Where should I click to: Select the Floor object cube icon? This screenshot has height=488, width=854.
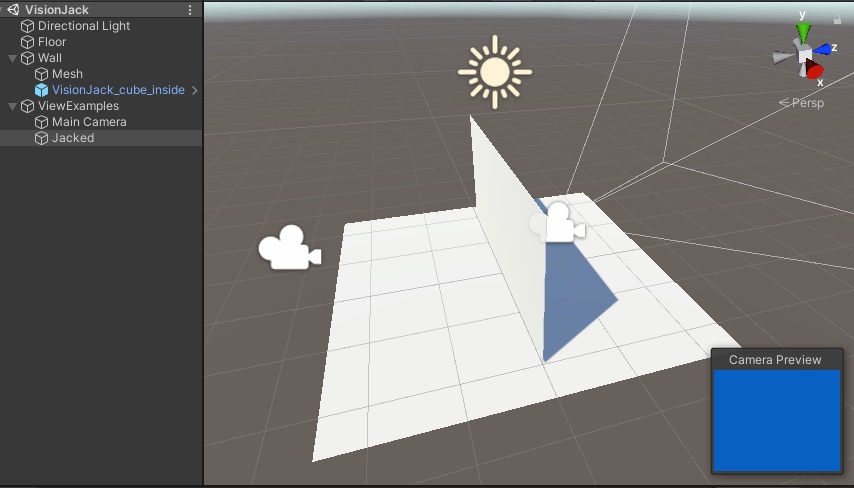click(x=27, y=42)
